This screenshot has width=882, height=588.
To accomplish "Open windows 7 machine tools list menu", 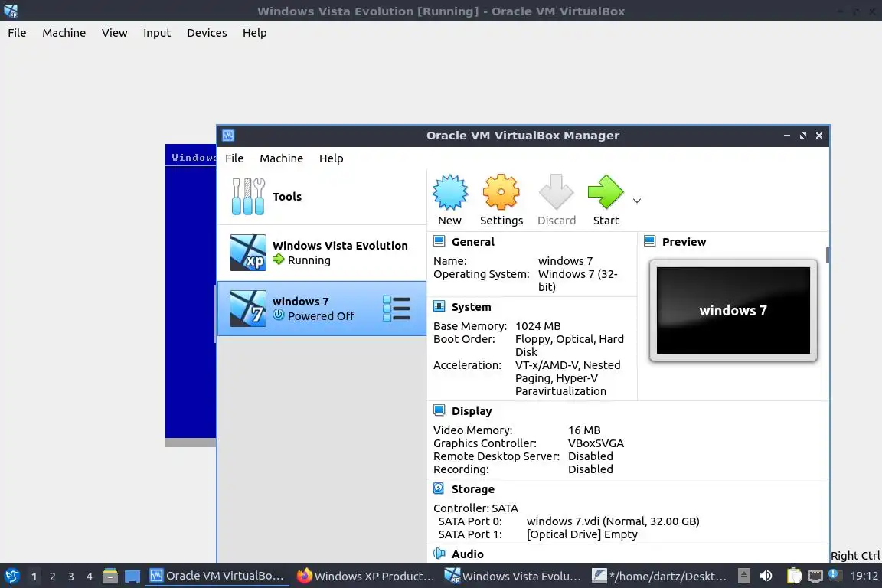I will [x=397, y=309].
